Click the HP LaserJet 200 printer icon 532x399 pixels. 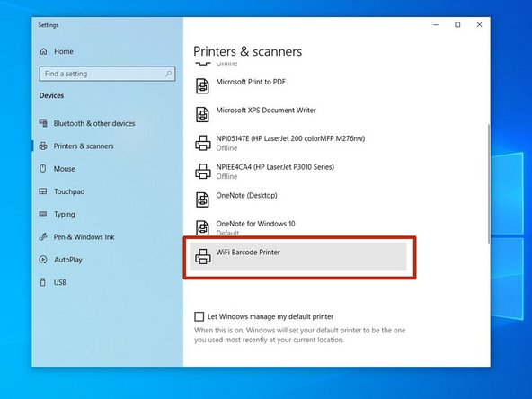coord(203,143)
